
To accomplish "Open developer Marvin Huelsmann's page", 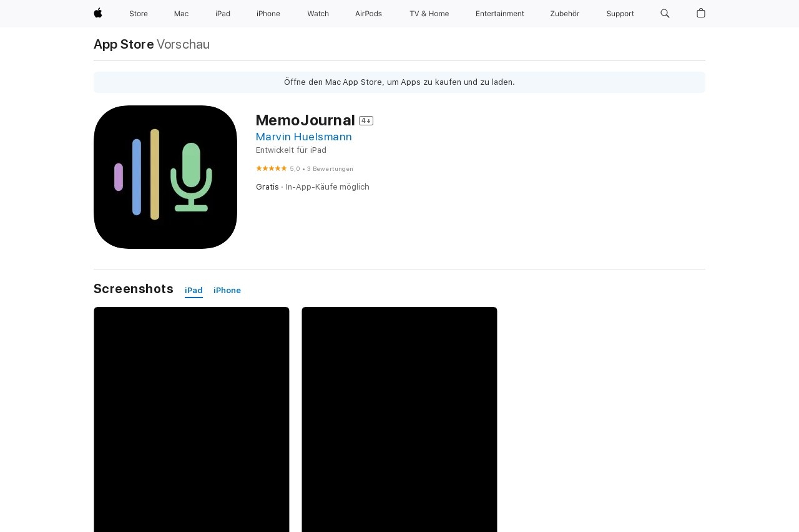I will click(x=304, y=137).
